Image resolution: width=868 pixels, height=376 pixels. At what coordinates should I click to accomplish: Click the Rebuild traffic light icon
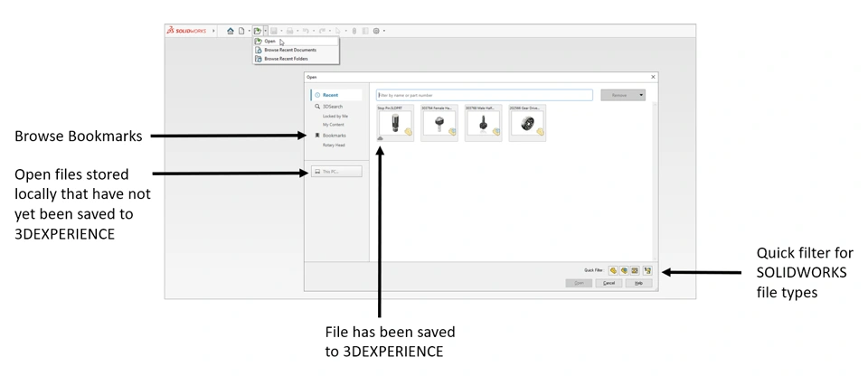click(354, 31)
